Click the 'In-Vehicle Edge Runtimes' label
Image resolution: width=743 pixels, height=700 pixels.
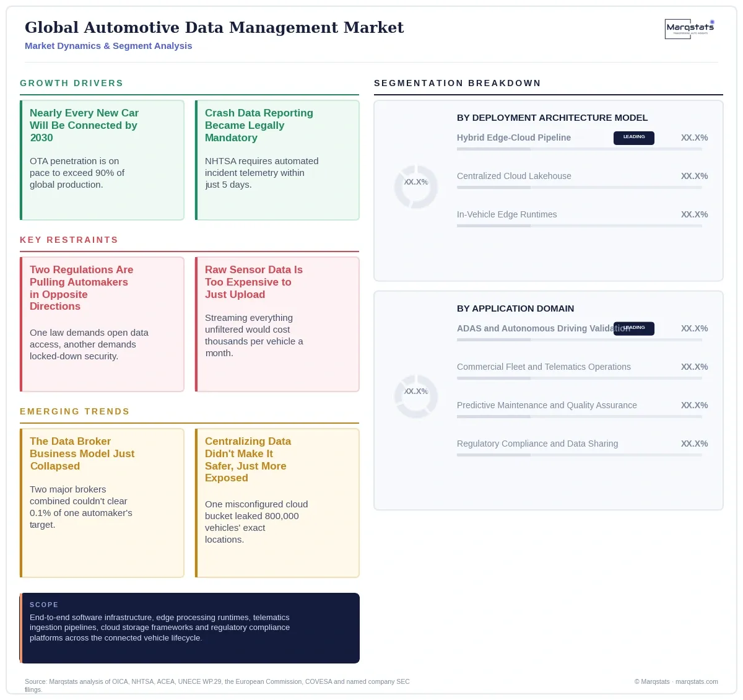click(506, 214)
